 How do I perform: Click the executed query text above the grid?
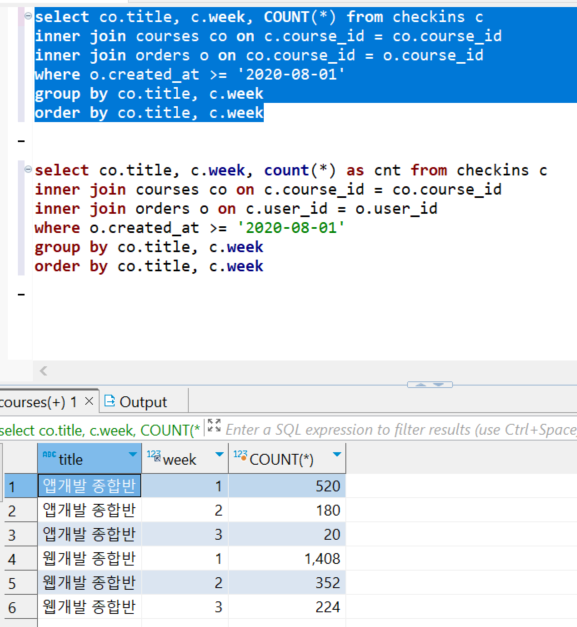pos(100,430)
